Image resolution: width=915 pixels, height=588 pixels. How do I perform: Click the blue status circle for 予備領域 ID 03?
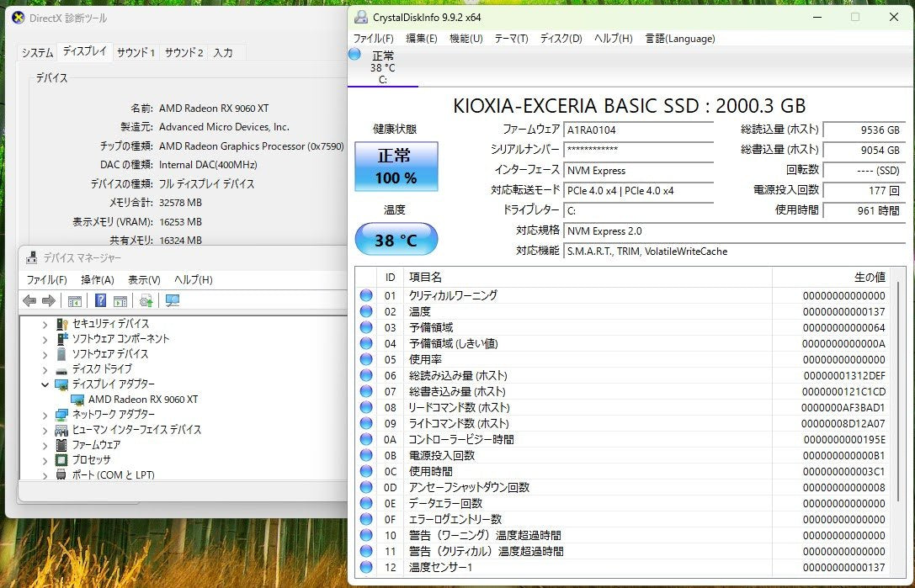pos(366,327)
